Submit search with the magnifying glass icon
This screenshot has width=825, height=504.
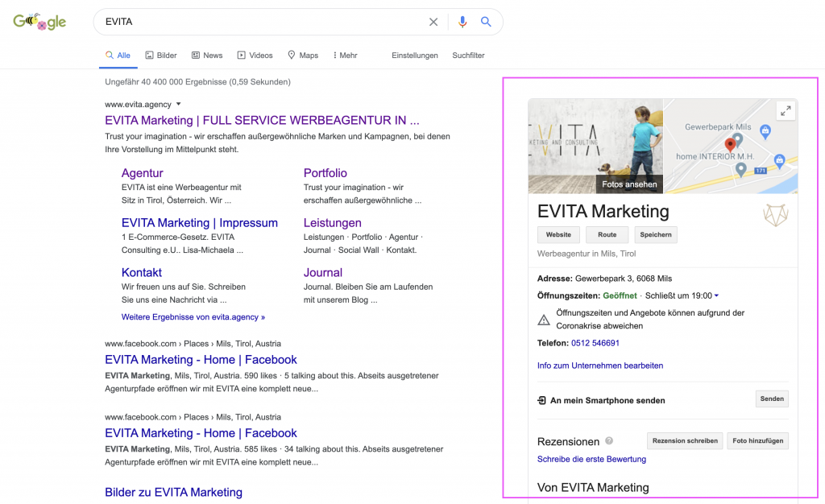tap(486, 22)
